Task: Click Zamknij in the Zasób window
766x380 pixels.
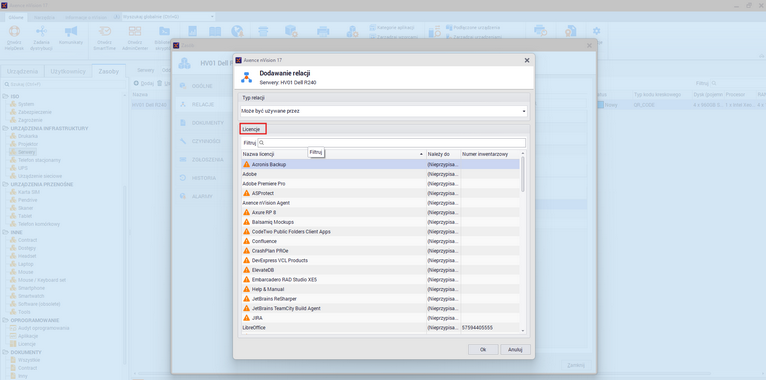Action: pyautogui.click(x=575, y=365)
